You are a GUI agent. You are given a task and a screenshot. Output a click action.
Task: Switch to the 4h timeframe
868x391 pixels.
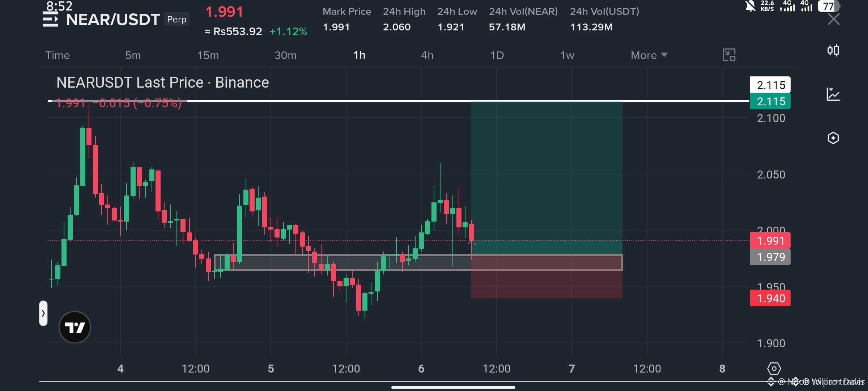click(427, 55)
